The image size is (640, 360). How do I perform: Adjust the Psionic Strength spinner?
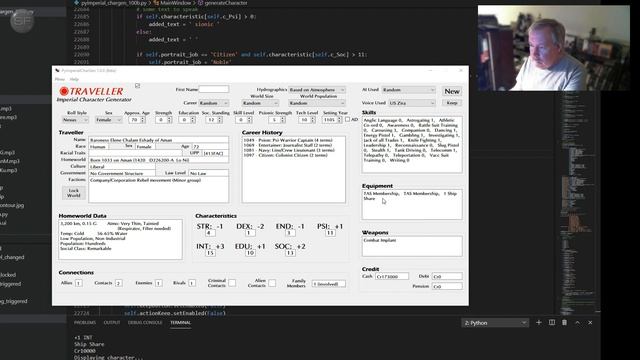[277, 120]
